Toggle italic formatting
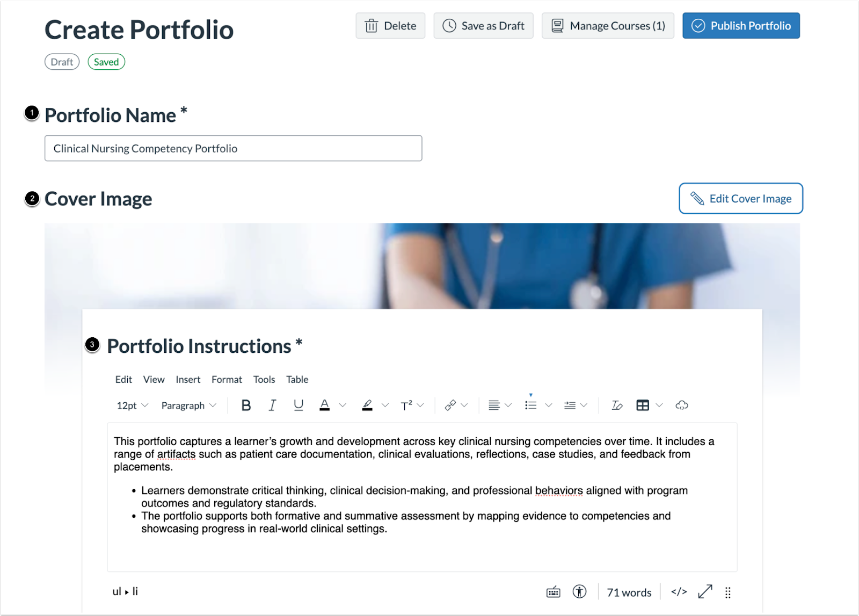Image resolution: width=859 pixels, height=616 pixels. pyautogui.click(x=272, y=405)
